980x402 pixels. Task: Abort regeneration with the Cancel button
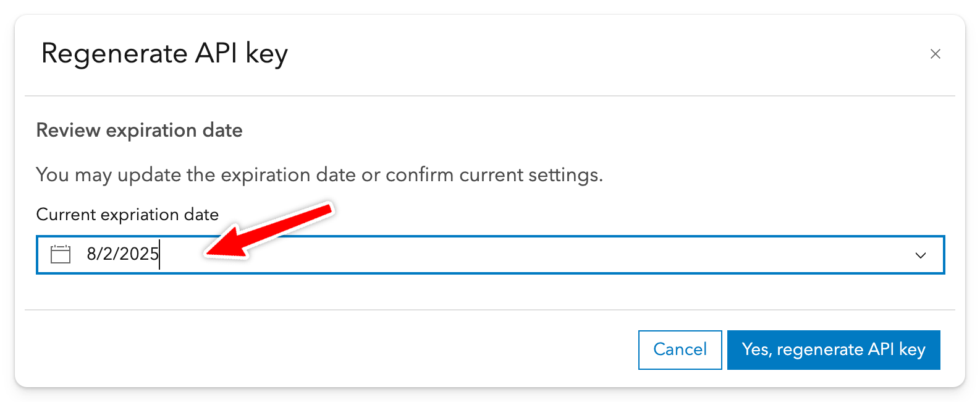pos(680,349)
